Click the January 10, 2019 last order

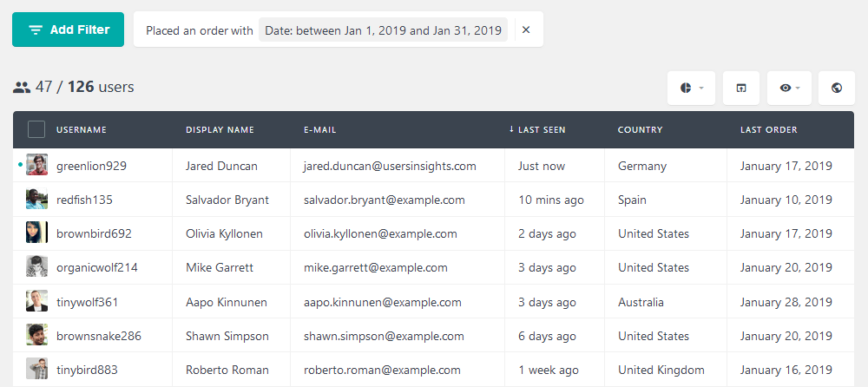click(x=786, y=200)
